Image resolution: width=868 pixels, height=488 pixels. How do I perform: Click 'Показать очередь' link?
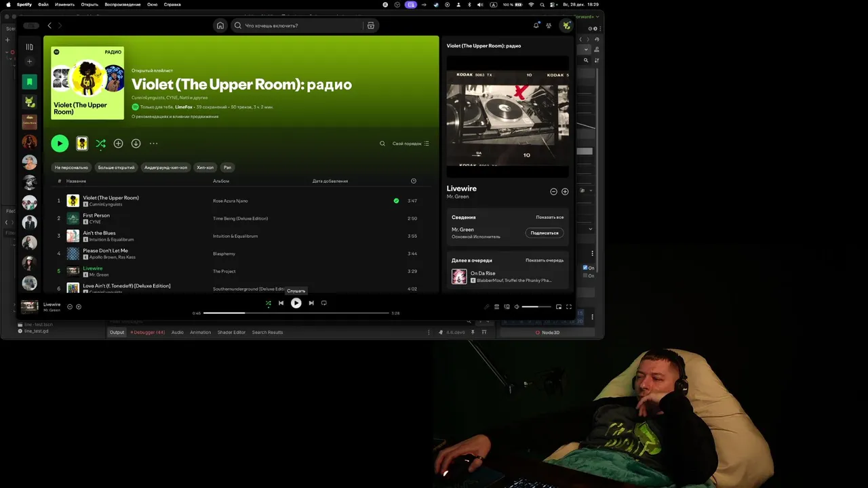pyautogui.click(x=545, y=260)
